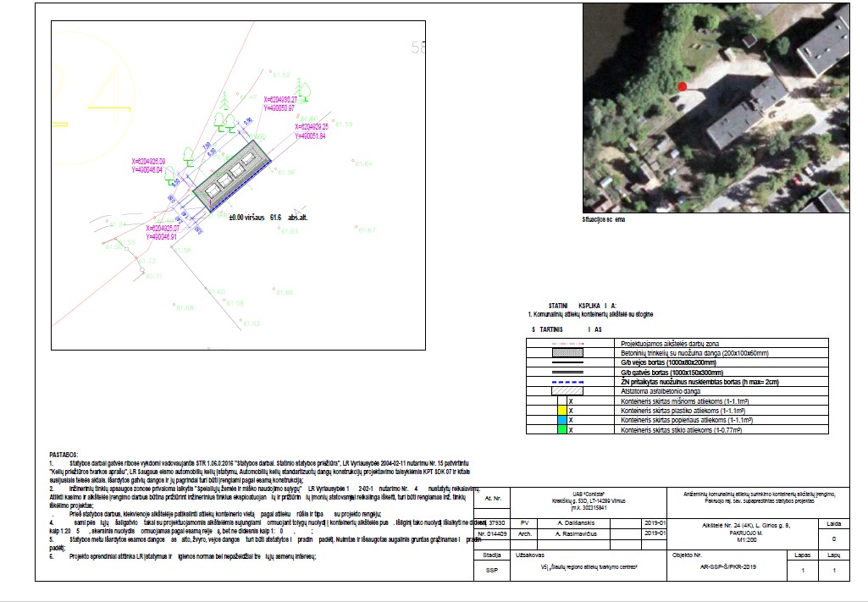The image size is (868, 602).
Task: Click 'Aikštelė Nr. 24 (4K), L. Giros g. 8' title
Action: 746,526
